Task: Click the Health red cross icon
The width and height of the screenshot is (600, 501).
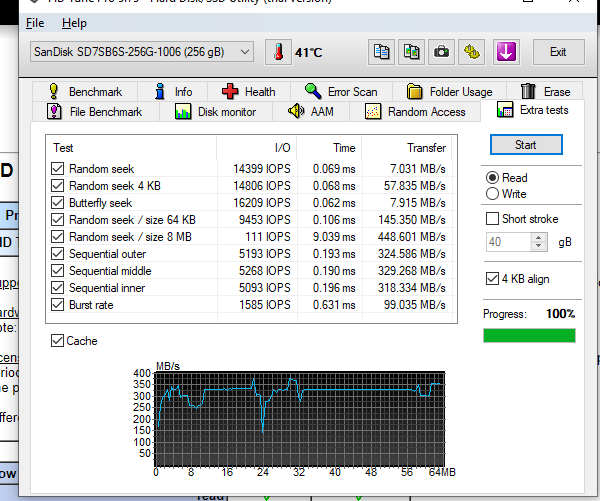Action: [x=230, y=91]
